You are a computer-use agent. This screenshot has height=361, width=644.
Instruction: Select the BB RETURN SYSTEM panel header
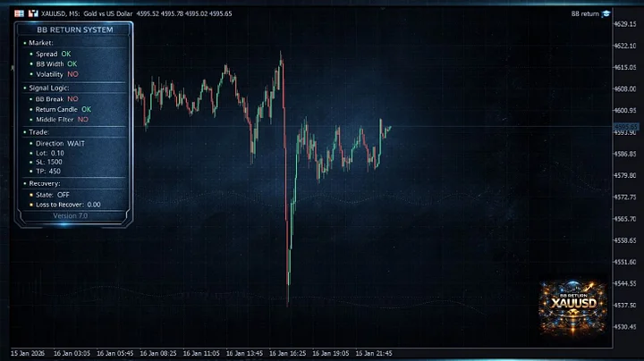tap(75, 29)
